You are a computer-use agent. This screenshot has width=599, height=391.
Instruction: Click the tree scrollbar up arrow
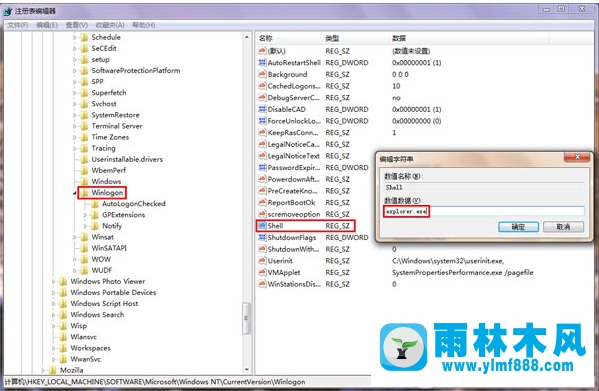(247, 37)
